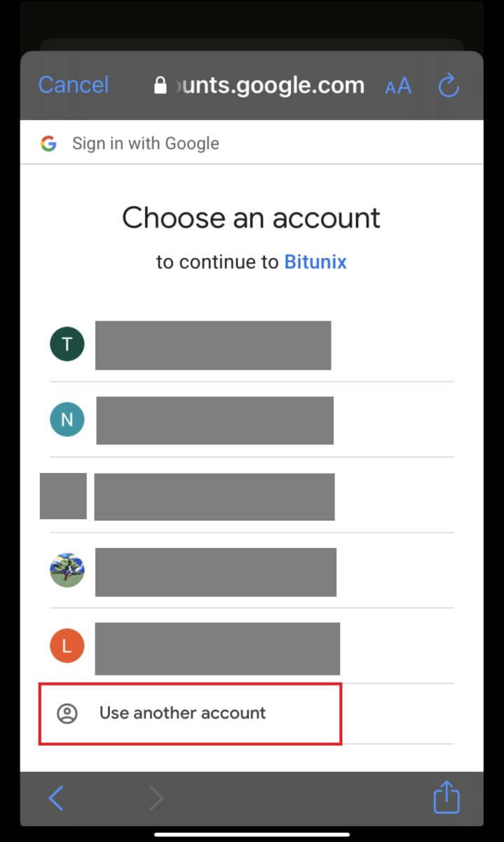Tap the Google G logo
The height and width of the screenshot is (842, 504).
coord(48,143)
